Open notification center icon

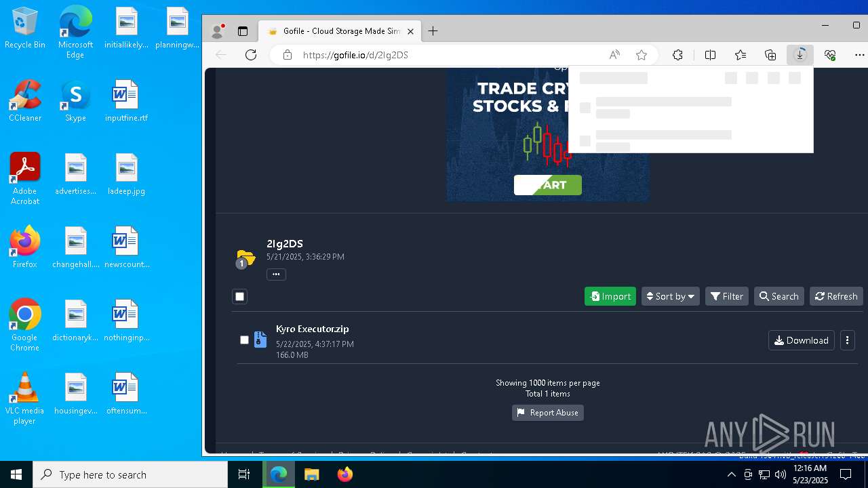pos(846,474)
